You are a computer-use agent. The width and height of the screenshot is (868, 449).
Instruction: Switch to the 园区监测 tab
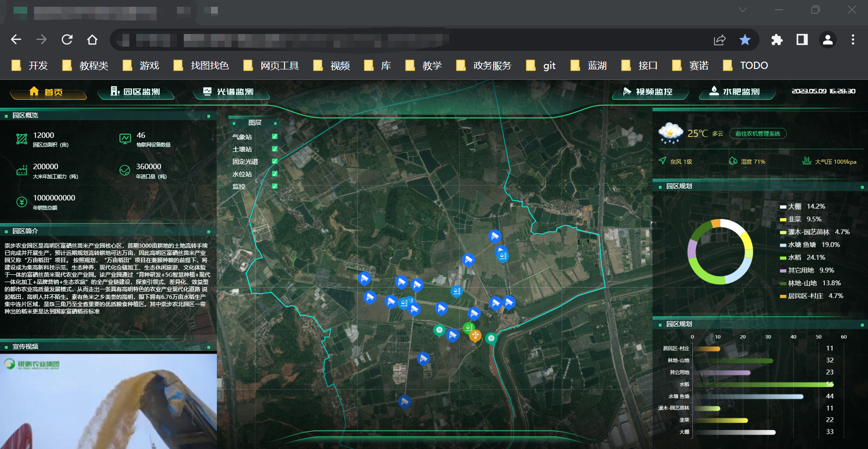(x=136, y=92)
